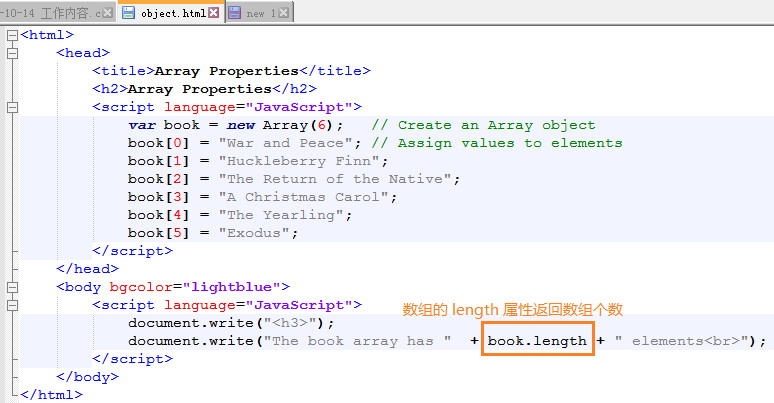Close the object.html tab

pos(214,13)
